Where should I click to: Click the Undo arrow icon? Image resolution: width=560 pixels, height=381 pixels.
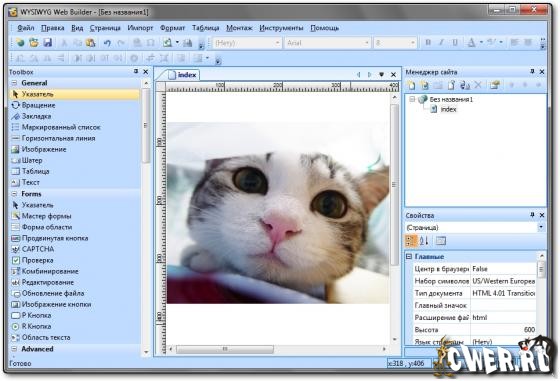[x=107, y=43]
